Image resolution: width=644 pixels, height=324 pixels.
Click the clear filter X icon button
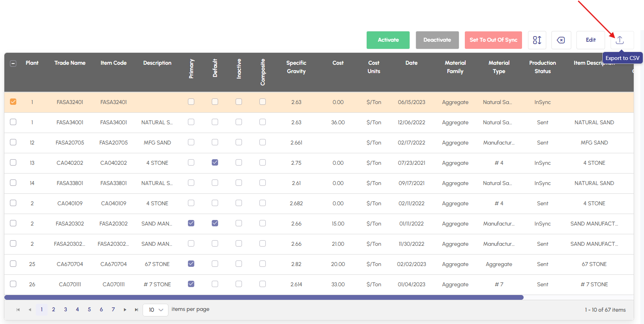(x=561, y=40)
